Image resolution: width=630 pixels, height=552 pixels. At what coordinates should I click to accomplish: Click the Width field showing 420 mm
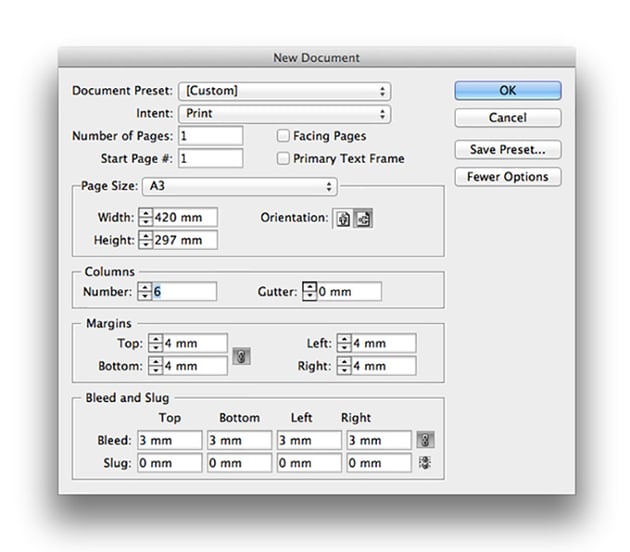[185, 217]
